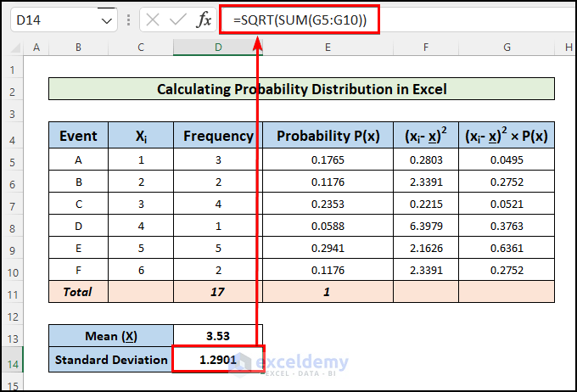The height and width of the screenshot is (392, 577).
Task: Click event cell B
Action: tap(78, 182)
